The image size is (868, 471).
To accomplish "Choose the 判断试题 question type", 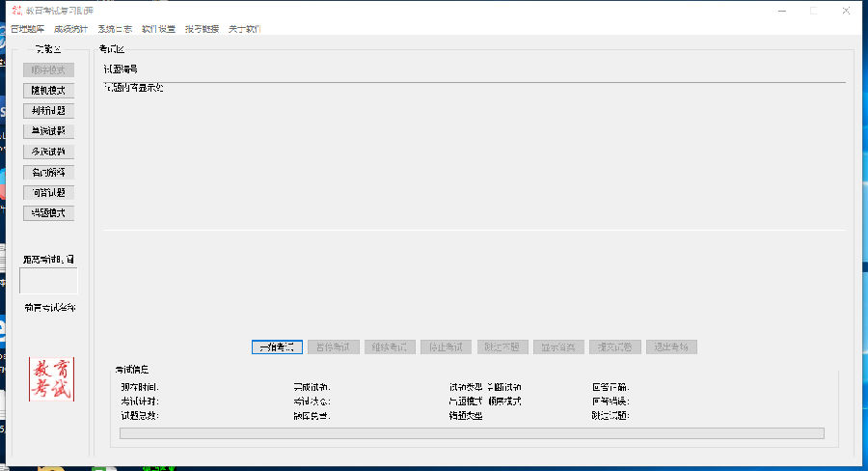I will tap(48, 111).
